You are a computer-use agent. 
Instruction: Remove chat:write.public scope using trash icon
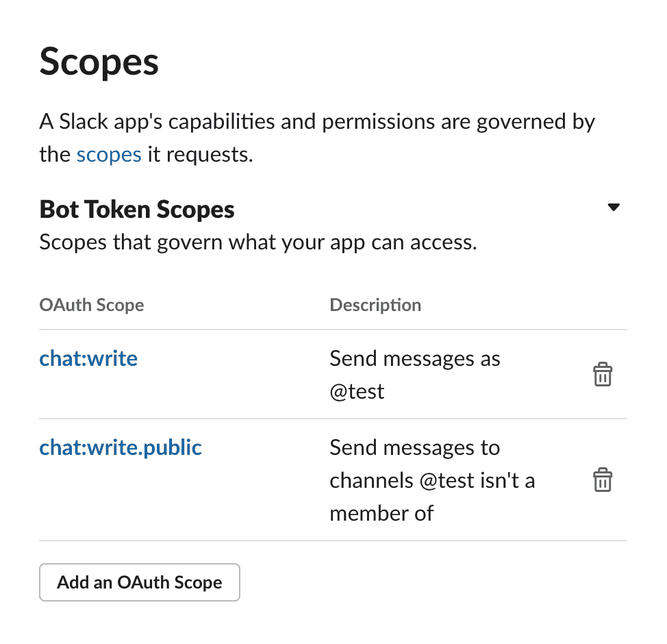603,480
